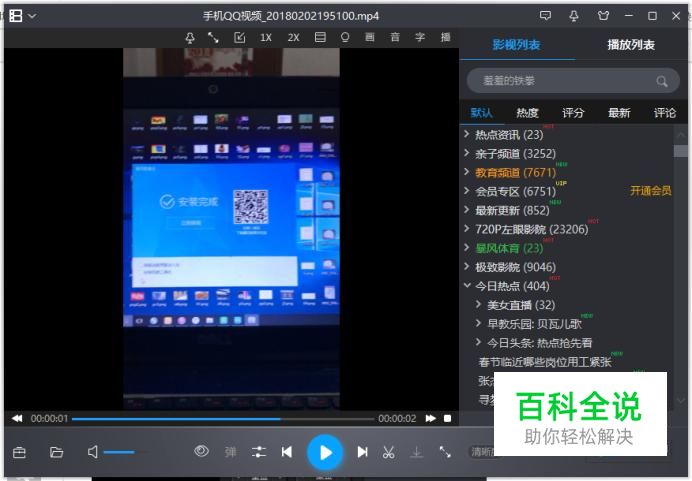Expand the 热点资讯 (23) category
The height and width of the screenshot is (481, 692).
(467, 134)
